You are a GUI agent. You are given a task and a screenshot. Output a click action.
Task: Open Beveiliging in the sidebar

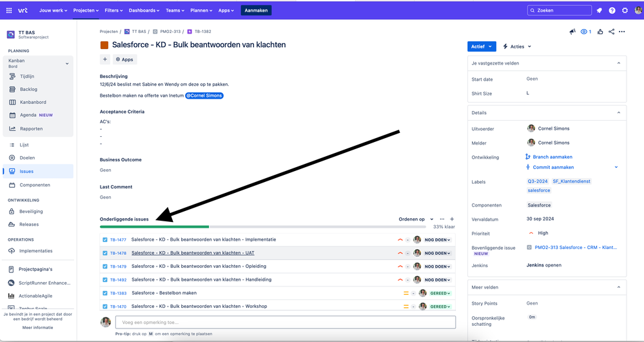coord(31,211)
